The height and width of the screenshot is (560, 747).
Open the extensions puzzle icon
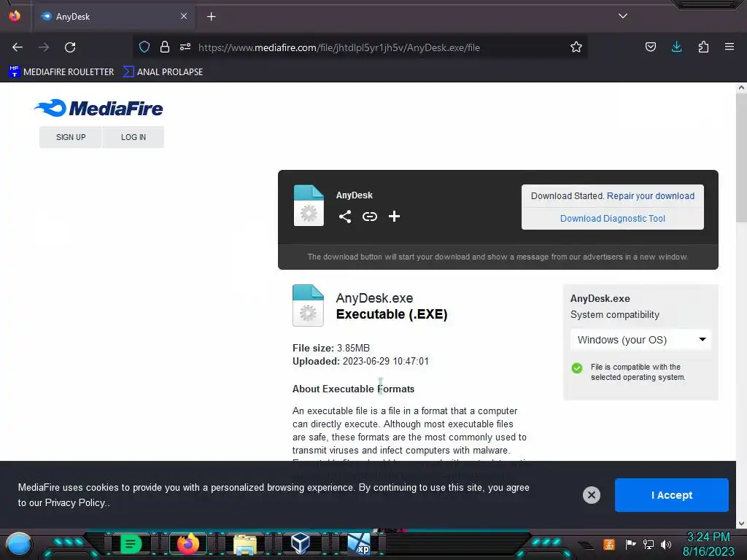coord(703,47)
